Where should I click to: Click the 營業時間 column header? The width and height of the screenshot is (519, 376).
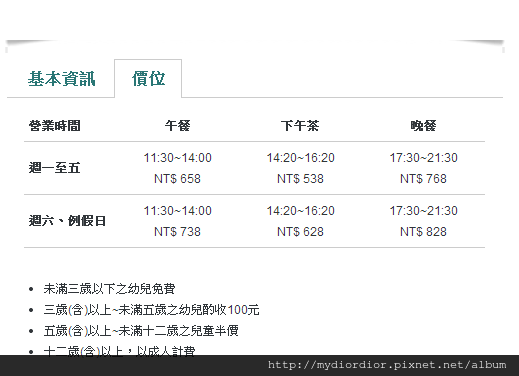pyautogui.click(x=55, y=126)
